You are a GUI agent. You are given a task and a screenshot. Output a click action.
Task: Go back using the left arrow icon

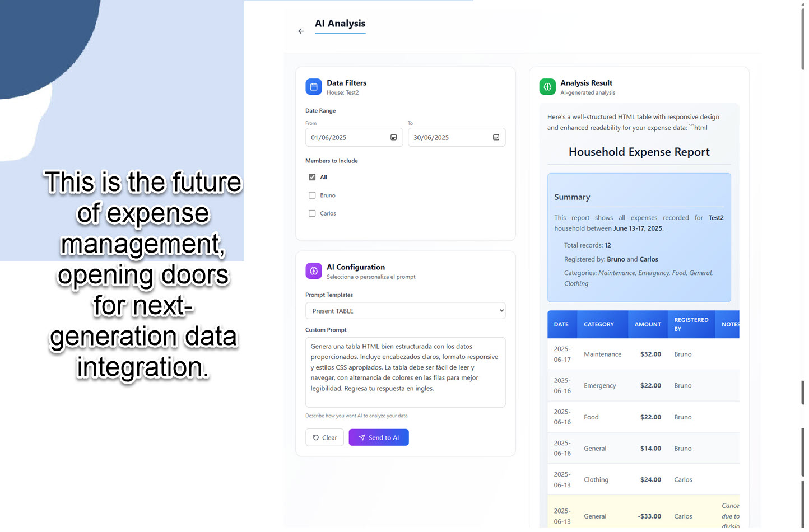coord(301,31)
